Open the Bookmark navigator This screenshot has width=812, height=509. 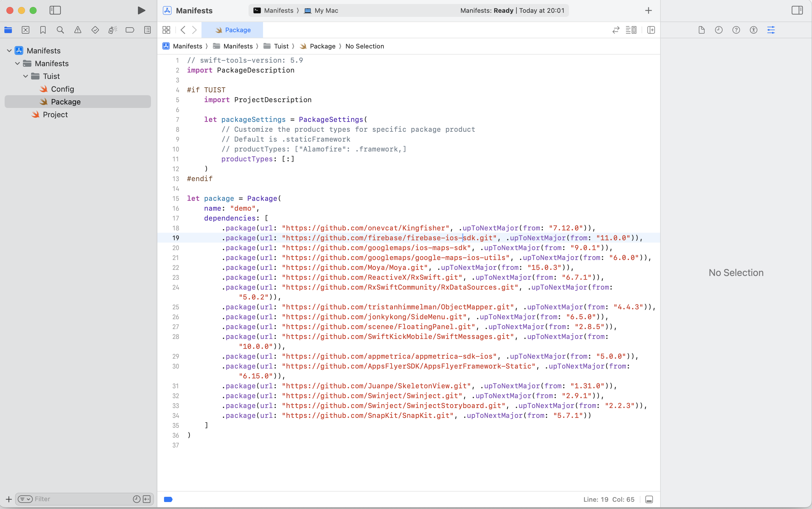point(43,30)
